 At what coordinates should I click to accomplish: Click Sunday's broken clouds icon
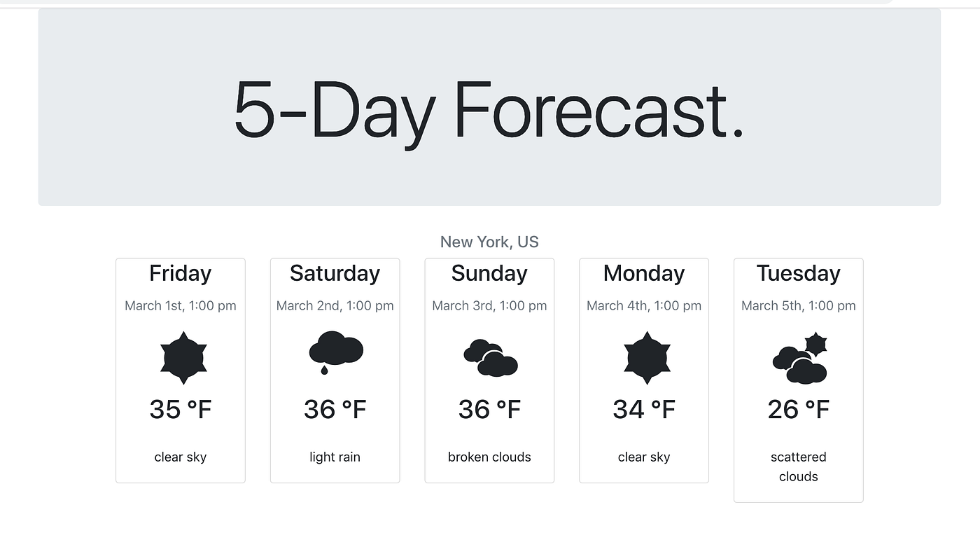tap(489, 359)
